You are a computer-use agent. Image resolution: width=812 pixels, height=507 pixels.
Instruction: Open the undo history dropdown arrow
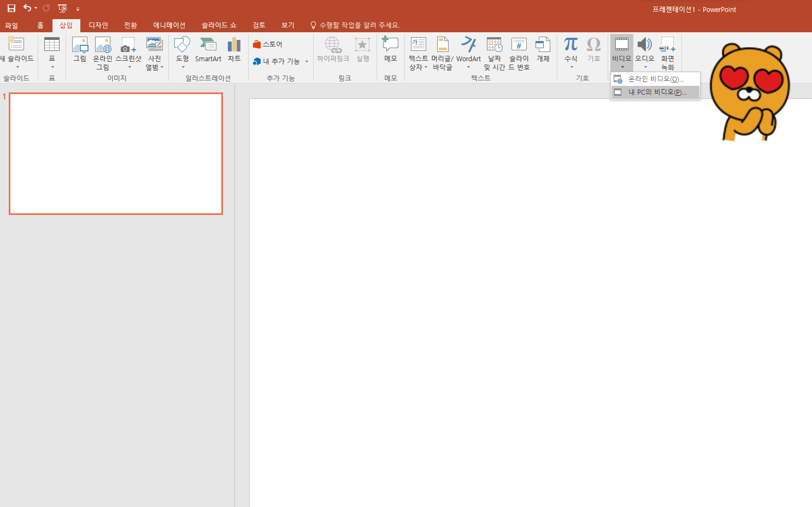point(36,8)
